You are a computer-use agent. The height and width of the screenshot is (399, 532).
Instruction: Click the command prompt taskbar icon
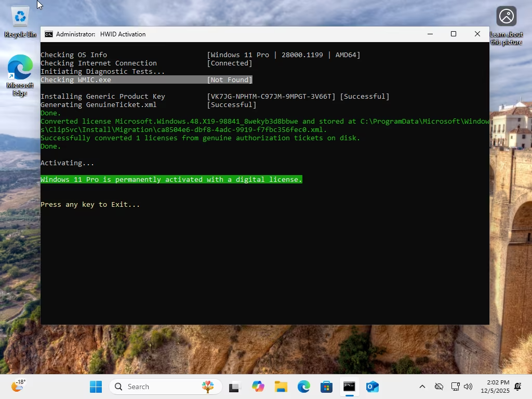pyautogui.click(x=349, y=387)
